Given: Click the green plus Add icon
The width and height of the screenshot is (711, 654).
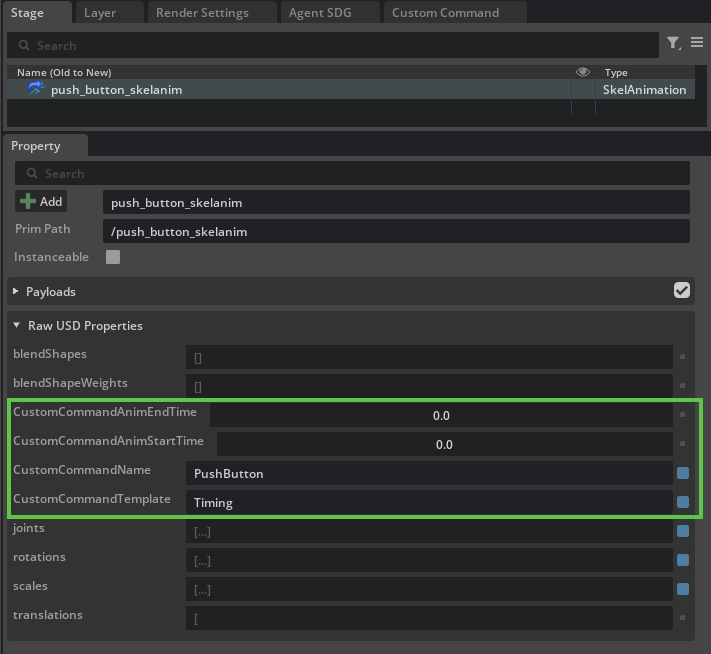Looking at the screenshot, I should point(28,201).
